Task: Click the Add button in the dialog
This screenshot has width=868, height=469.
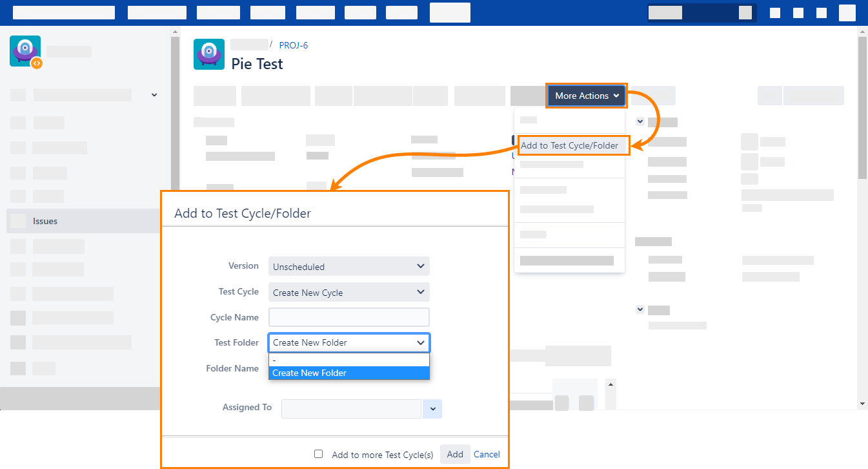Action: click(454, 454)
